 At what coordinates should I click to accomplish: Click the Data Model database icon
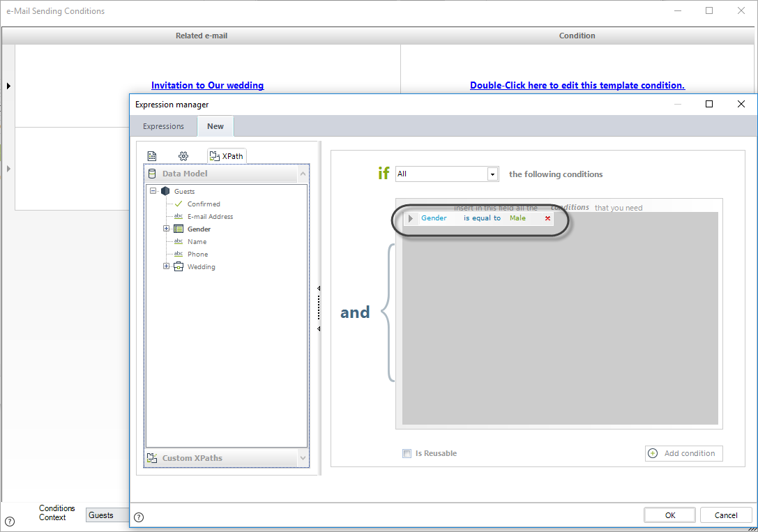(x=152, y=174)
